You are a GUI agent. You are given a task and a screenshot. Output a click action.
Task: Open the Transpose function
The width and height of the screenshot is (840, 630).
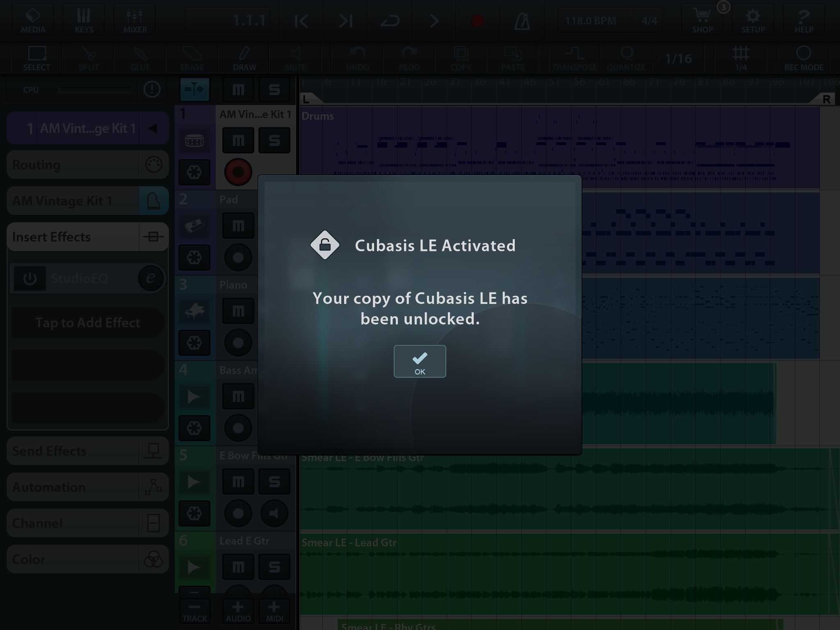[574, 58]
